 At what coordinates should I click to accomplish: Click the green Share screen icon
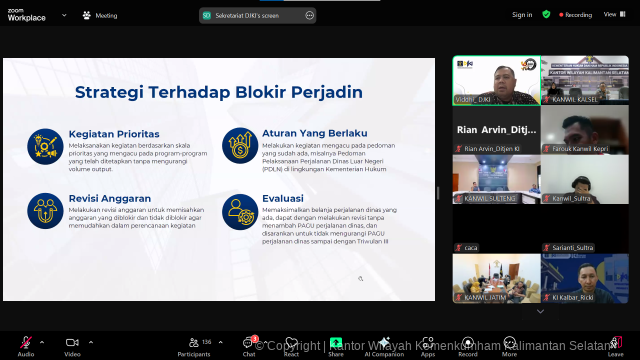(x=336, y=342)
